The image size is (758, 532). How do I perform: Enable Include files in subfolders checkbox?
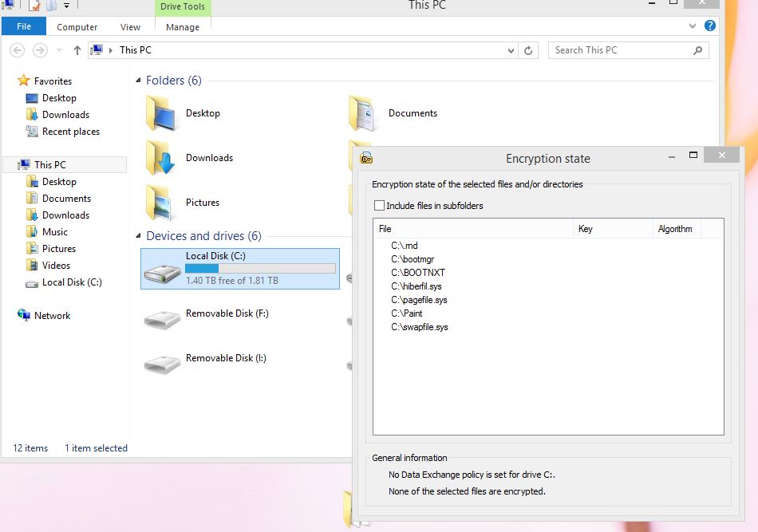tap(380, 206)
